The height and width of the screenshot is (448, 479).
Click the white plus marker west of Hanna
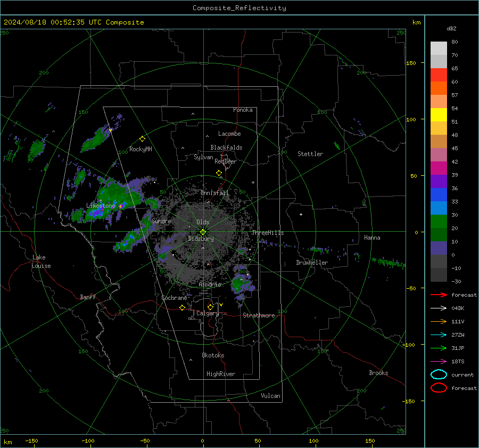[301, 214]
